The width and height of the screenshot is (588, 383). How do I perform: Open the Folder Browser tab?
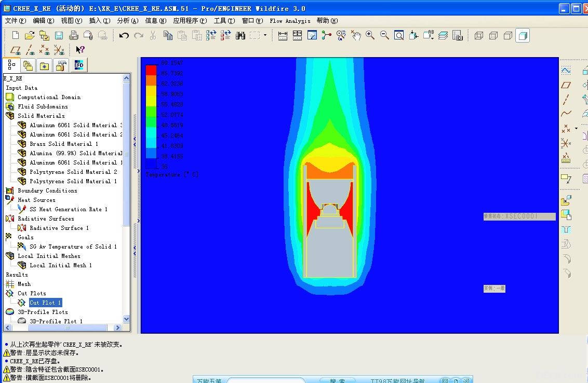coord(28,65)
